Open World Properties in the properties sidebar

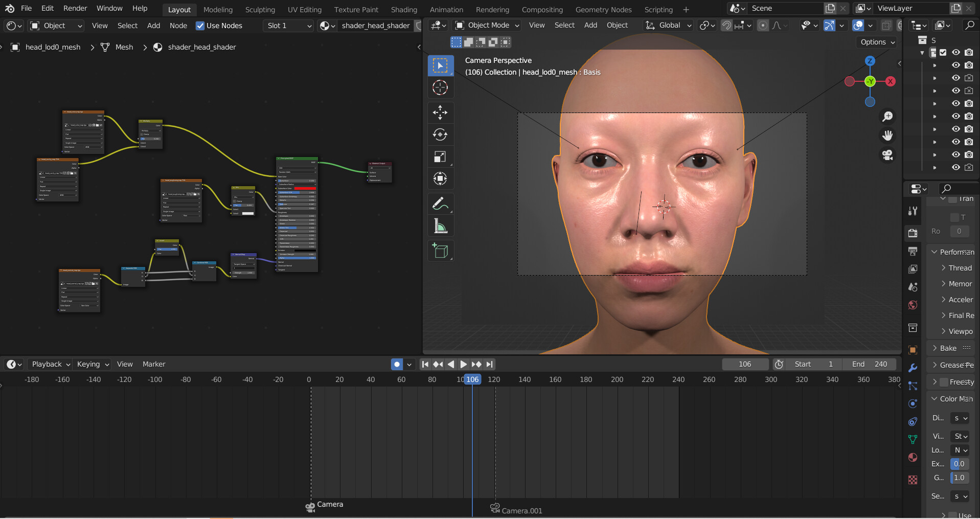point(913,305)
